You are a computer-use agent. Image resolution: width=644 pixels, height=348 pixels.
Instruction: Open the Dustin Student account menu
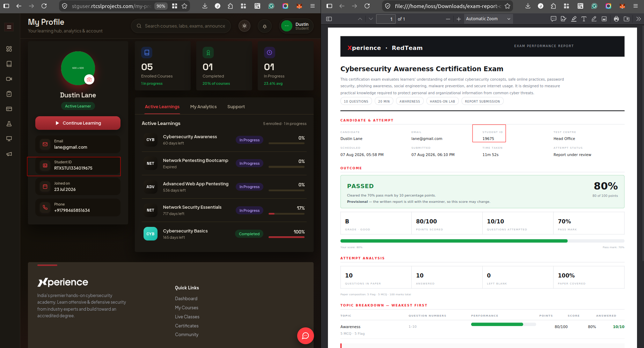click(x=296, y=26)
